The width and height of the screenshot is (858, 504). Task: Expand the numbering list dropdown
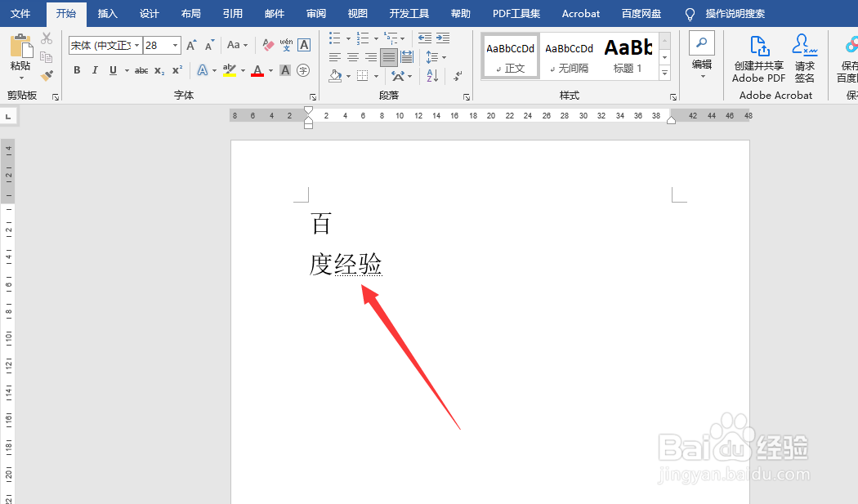pos(376,38)
